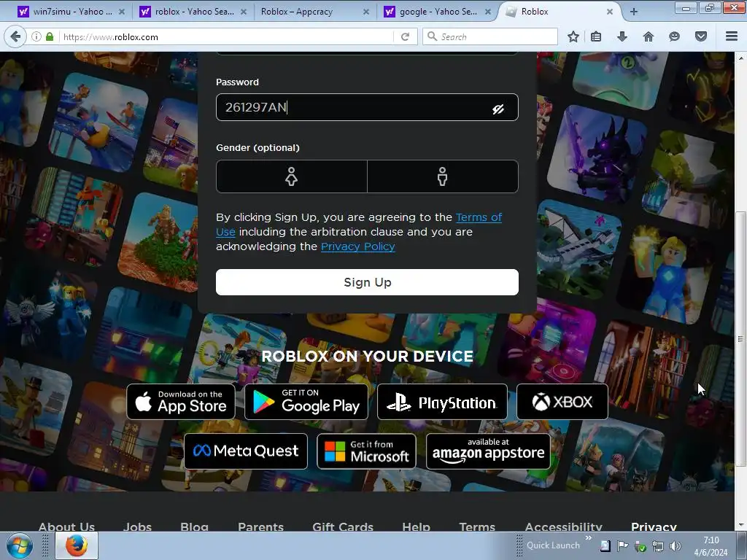This screenshot has width=747, height=560.
Task: Open the PlayStation badge
Action: pyautogui.click(x=442, y=402)
